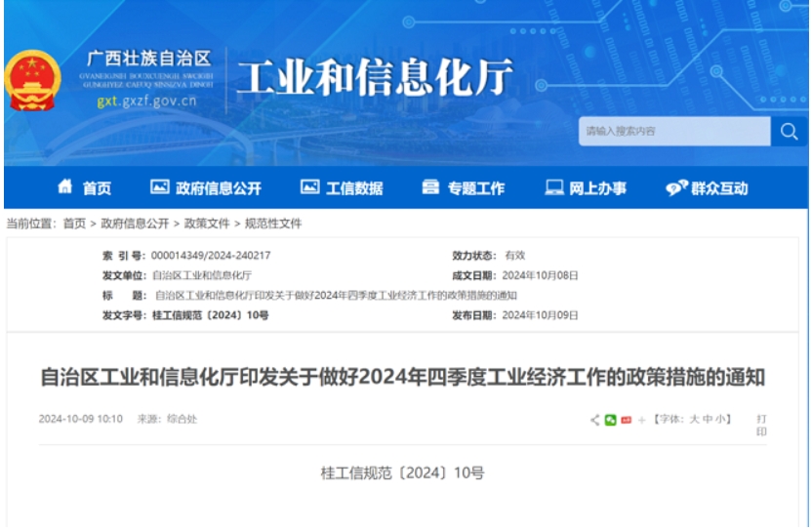Click the house icon beside 首页
Viewport: 812px width, 531px height.
pos(65,187)
